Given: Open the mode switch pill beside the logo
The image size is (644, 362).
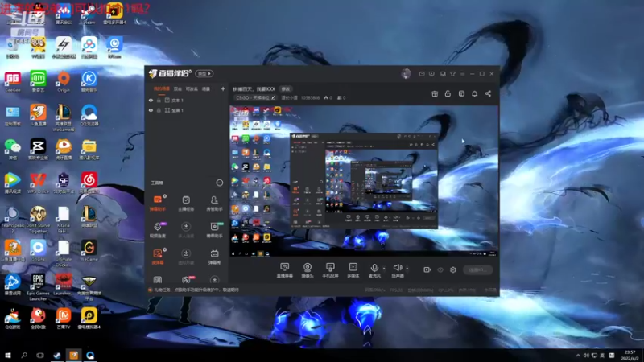Looking at the screenshot, I should 204,74.
